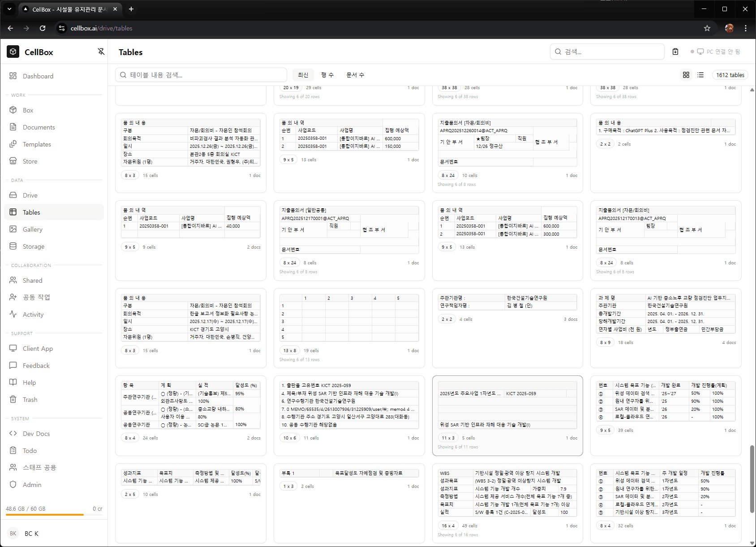This screenshot has height=547, width=756.
Task: Go to Storage in sidebar
Action: point(34,246)
